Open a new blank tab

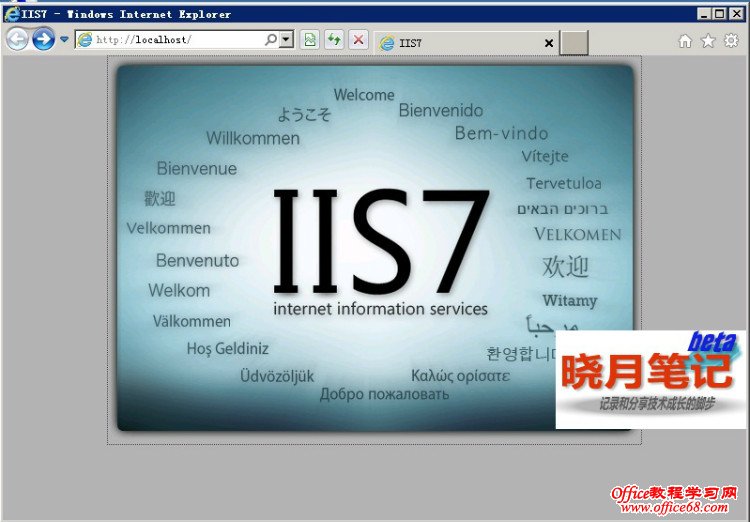click(x=574, y=43)
